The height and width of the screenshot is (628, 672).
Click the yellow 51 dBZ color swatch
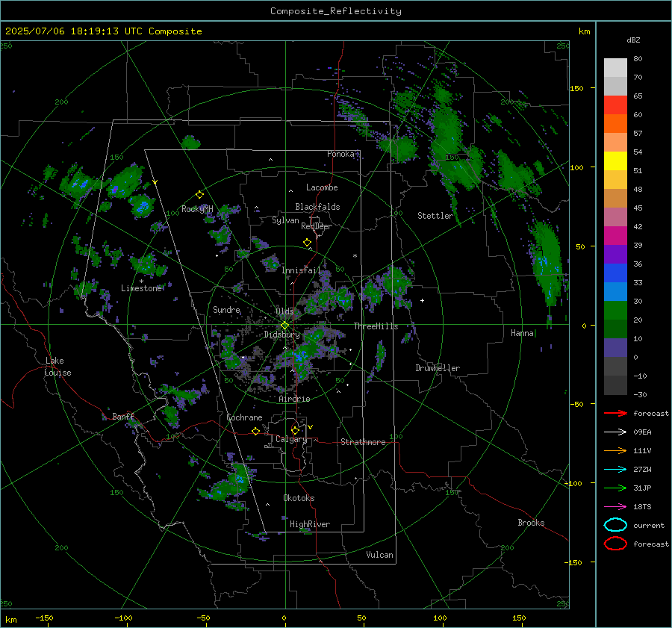click(x=615, y=161)
